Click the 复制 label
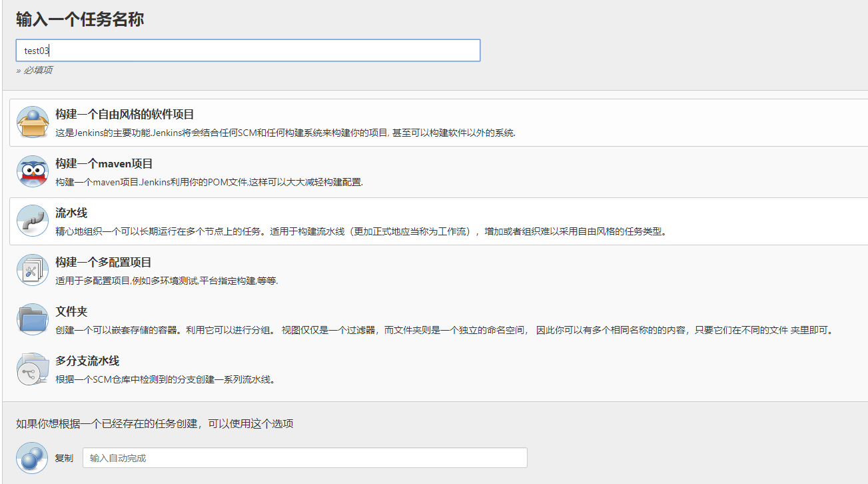Image resolution: width=868 pixels, height=484 pixels. click(64, 458)
